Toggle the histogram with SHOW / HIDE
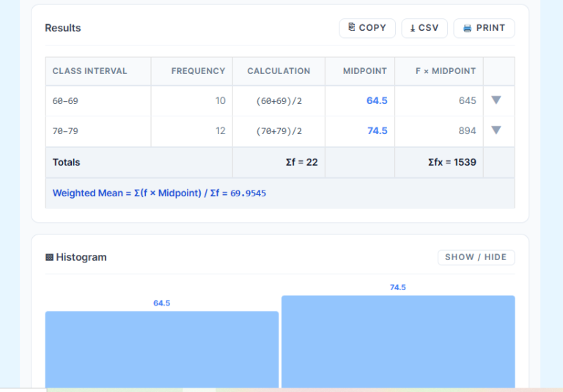563x392 pixels. coord(476,257)
